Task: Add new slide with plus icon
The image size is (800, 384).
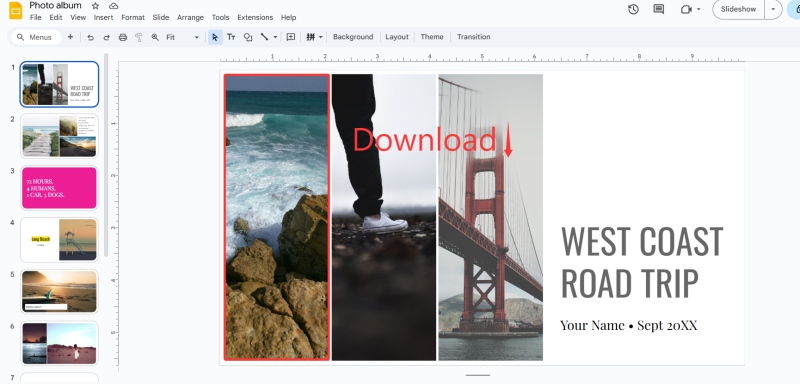Action: coord(70,37)
